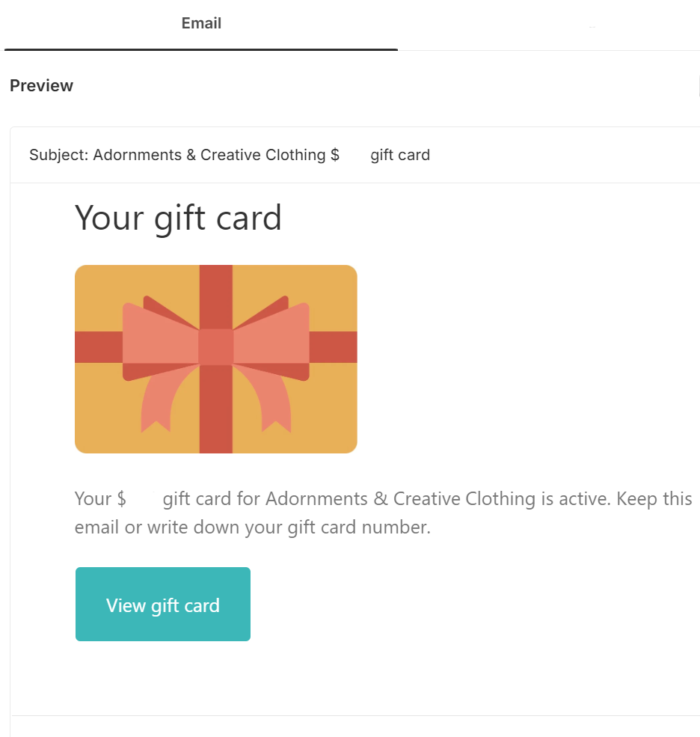Click the store name in the subject line
700x737 pixels.
(209, 156)
